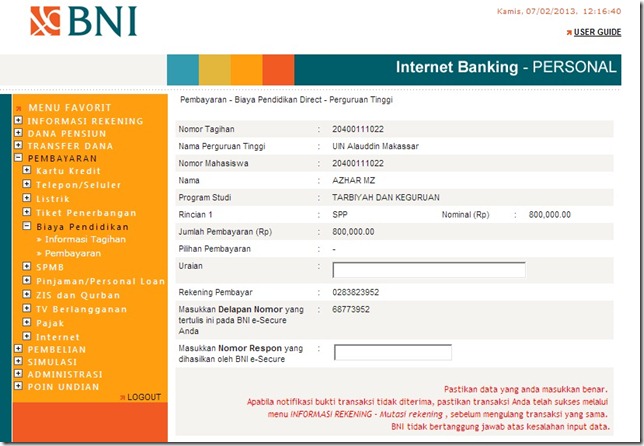Select POIN UNDIAN menu label
This screenshot has height=446, width=644.
[x=63, y=387]
